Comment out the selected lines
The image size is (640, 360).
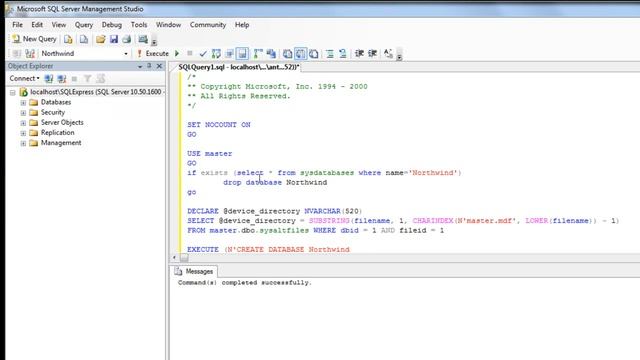[330, 53]
